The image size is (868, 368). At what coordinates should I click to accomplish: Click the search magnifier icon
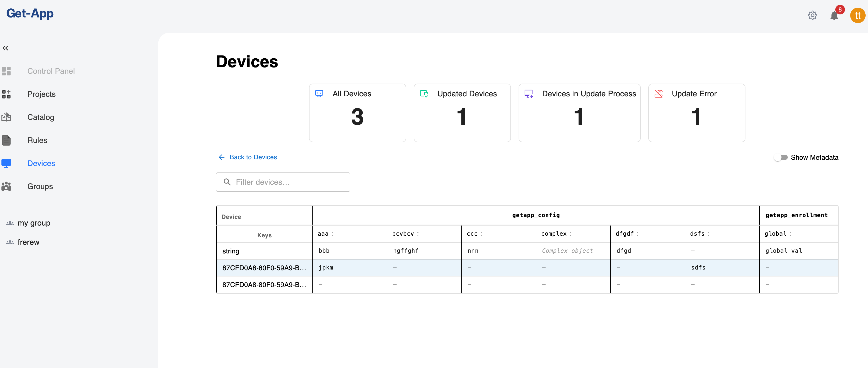(227, 182)
